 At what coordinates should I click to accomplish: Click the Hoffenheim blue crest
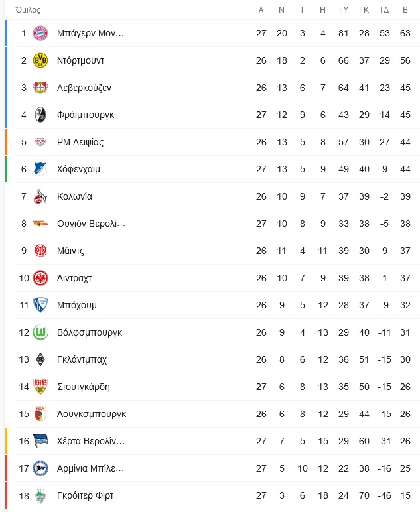pos(40,169)
